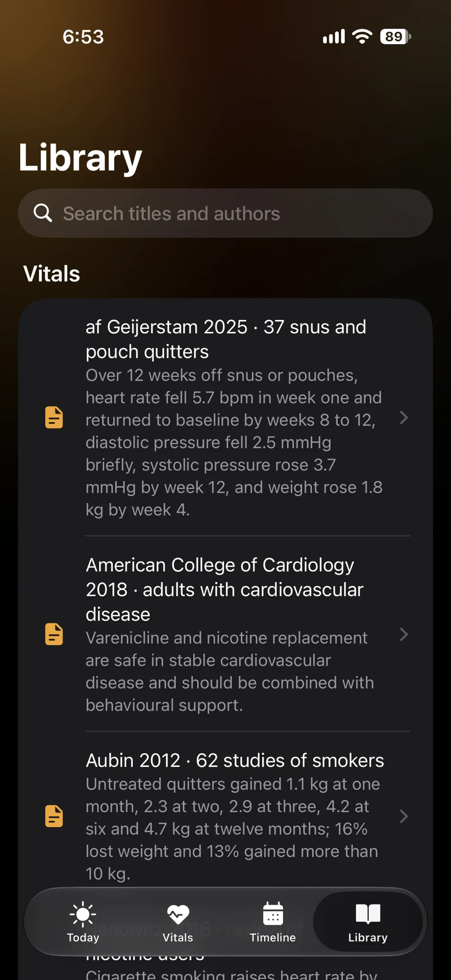Tap the Timeline calendar icon
Image resolution: width=451 pixels, height=980 pixels.
(x=273, y=914)
